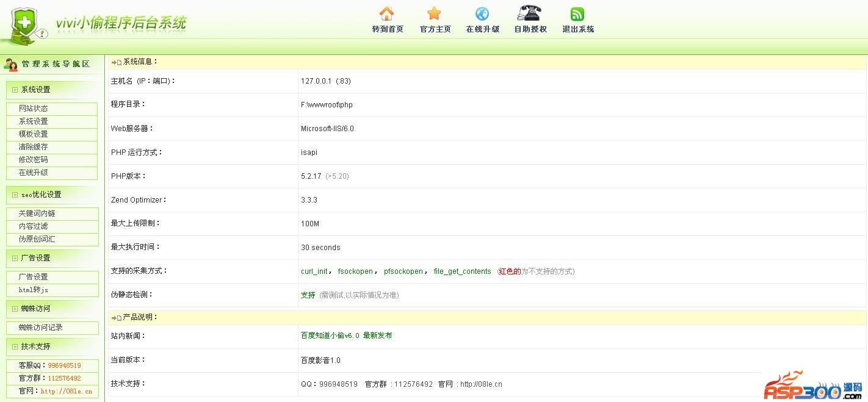The image size is (868, 402).
Task: Click the vivi小偷程序后台系统 title
Action: pos(121,23)
